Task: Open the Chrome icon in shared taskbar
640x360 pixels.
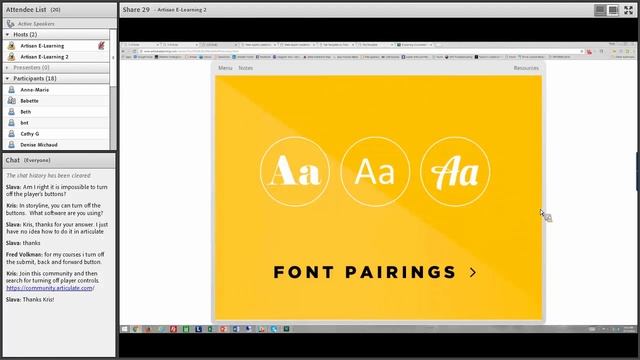Action: tap(136, 329)
